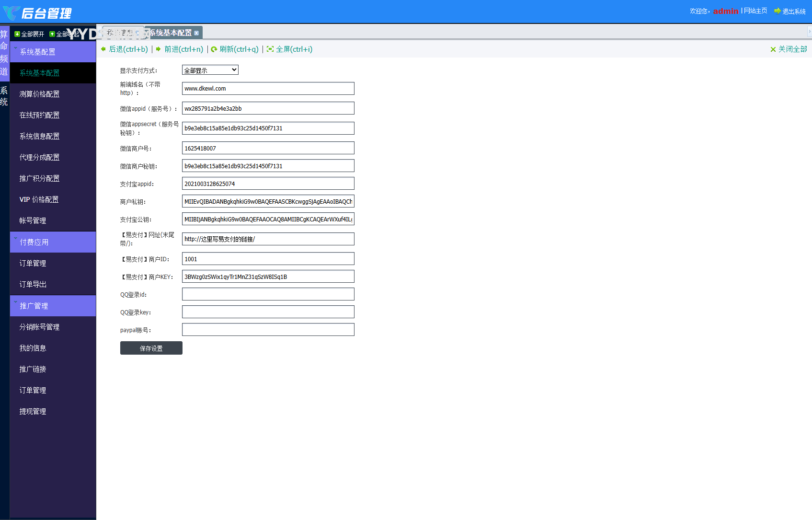812x520 pixels.
Task: Click the 保存设置 button
Action: (x=151, y=348)
